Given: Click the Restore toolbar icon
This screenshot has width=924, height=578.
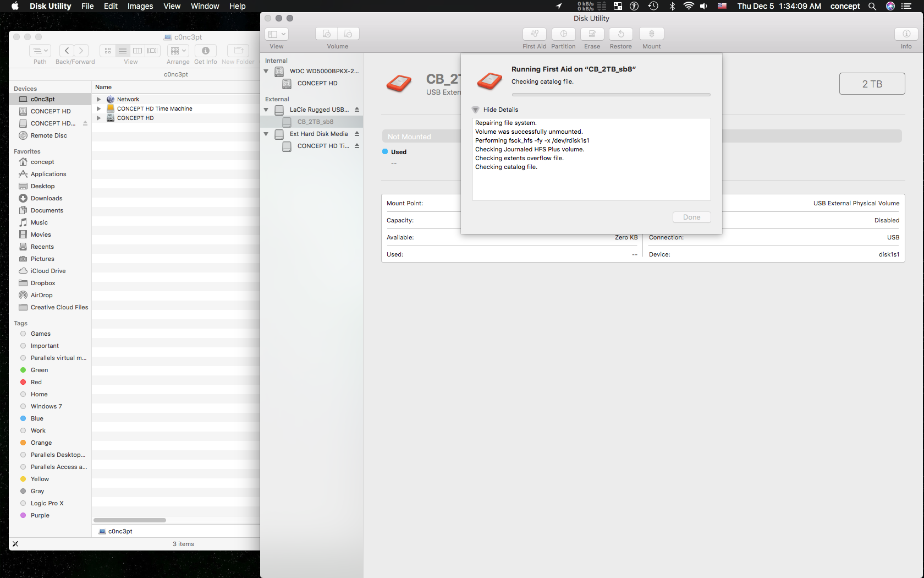Looking at the screenshot, I should pos(621,34).
